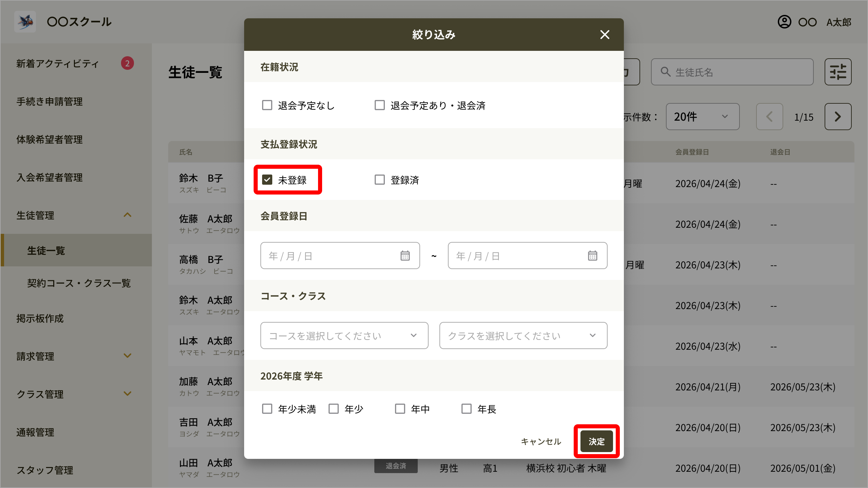Click the school logo icon

point(25,22)
